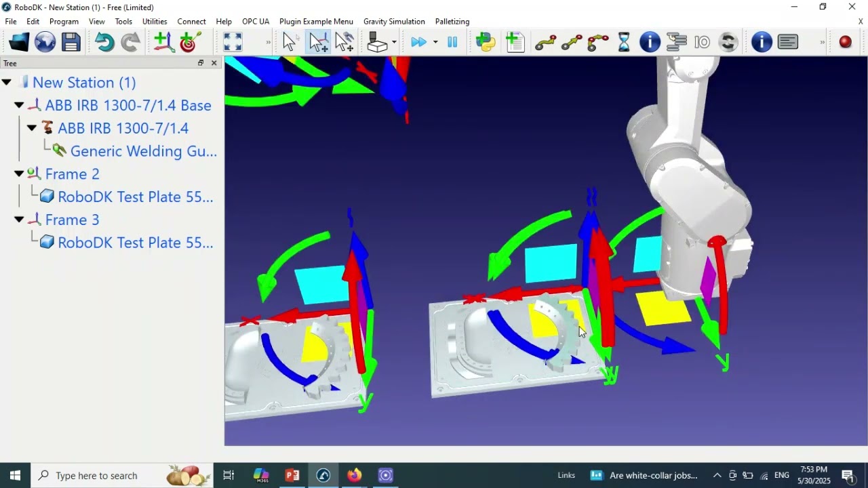Open the Edit menu
The image size is (868, 488).
point(33,21)
